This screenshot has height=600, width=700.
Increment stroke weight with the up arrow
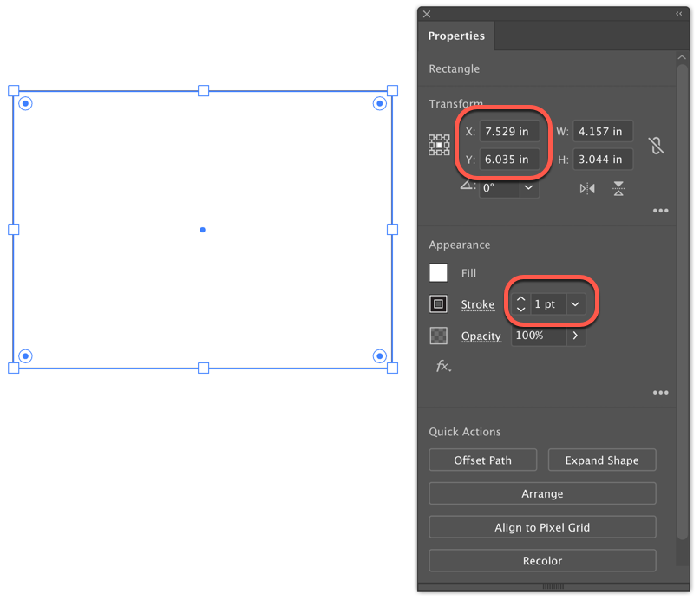point(520,298)
